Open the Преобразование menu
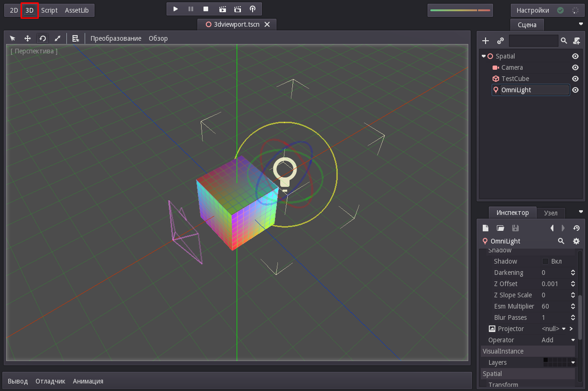The height and width of the screenshot is (391, 588). pyautogui.click(x=116, y=38)
